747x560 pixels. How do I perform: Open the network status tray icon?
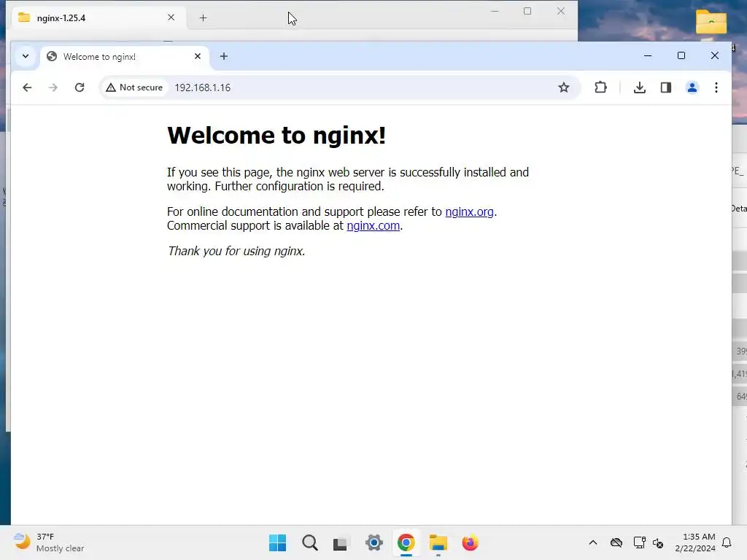tap(639, 542)
